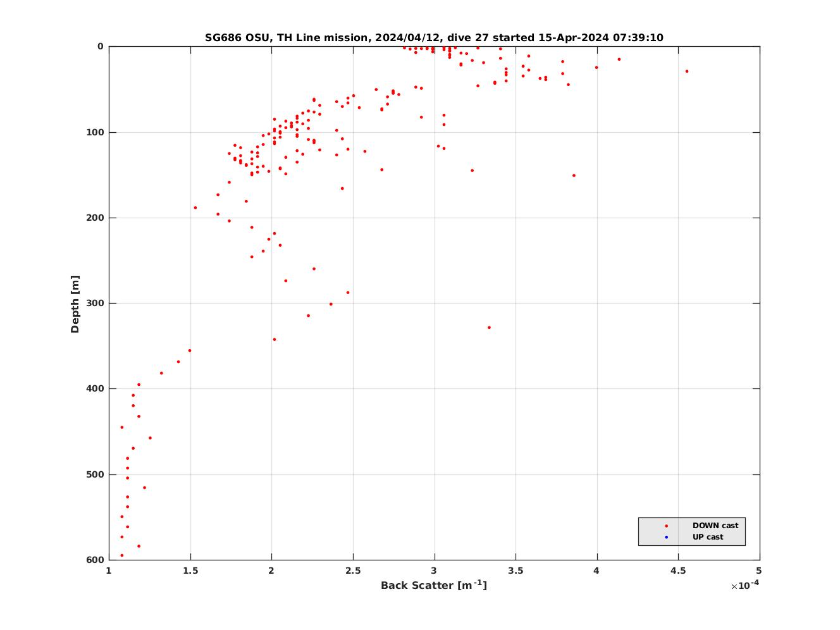Click the red DOWN cast legend marker
This screenshot has height=630, width=840.
[666, 526]
